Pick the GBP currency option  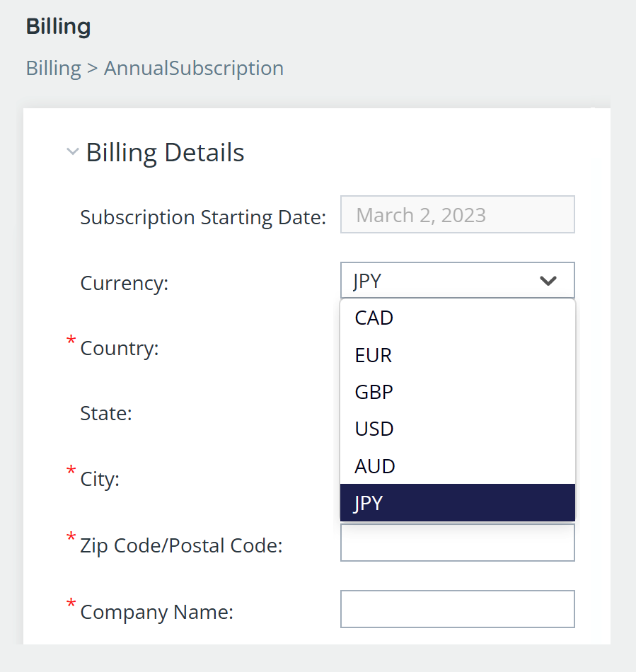[x=457, y=392]
